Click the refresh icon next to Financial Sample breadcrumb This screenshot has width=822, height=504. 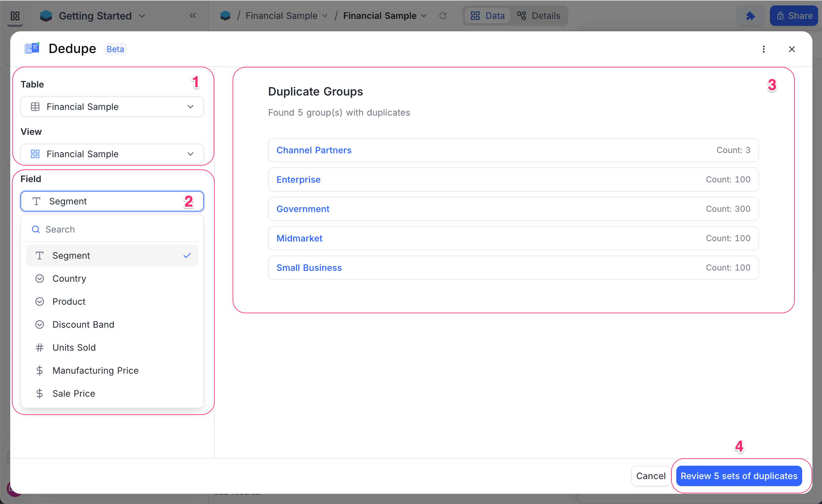(x=443, y=15)
